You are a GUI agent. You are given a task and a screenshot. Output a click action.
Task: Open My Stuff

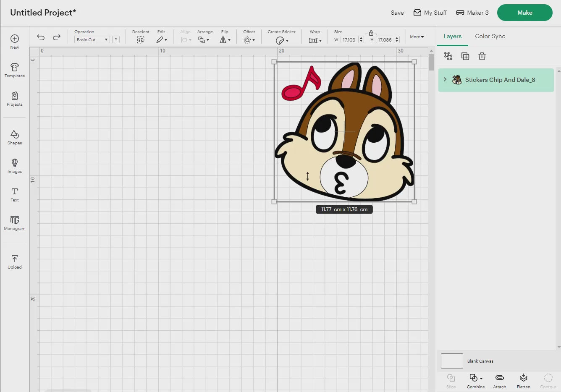click(x=430, y=13)
